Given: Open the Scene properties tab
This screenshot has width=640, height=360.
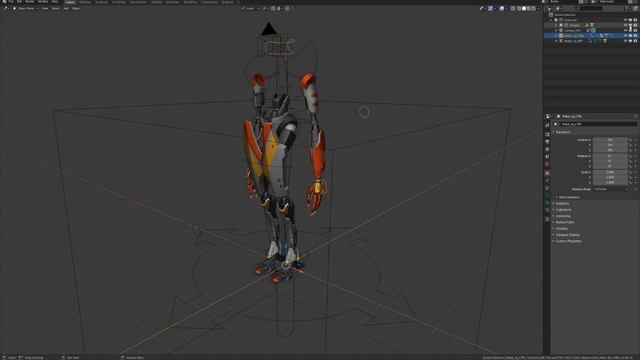Looking at the screenshot, I should coord(547,156).
